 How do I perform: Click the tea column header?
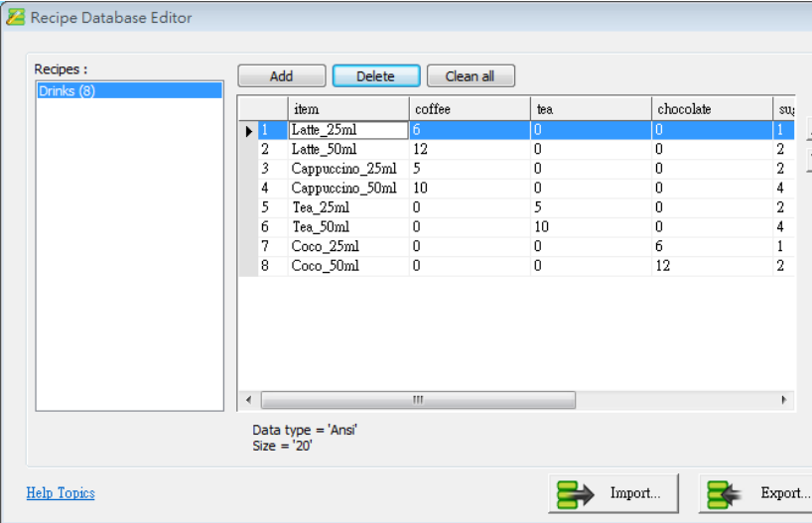pos(591,109)
